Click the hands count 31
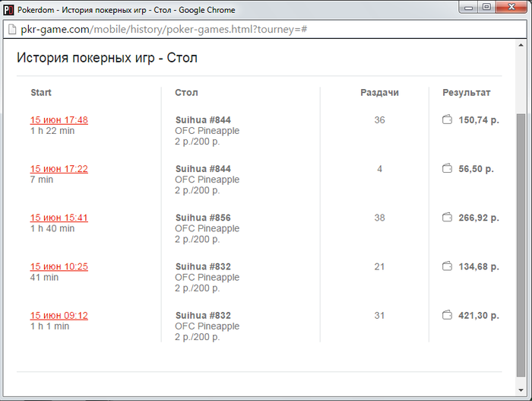 380,316
